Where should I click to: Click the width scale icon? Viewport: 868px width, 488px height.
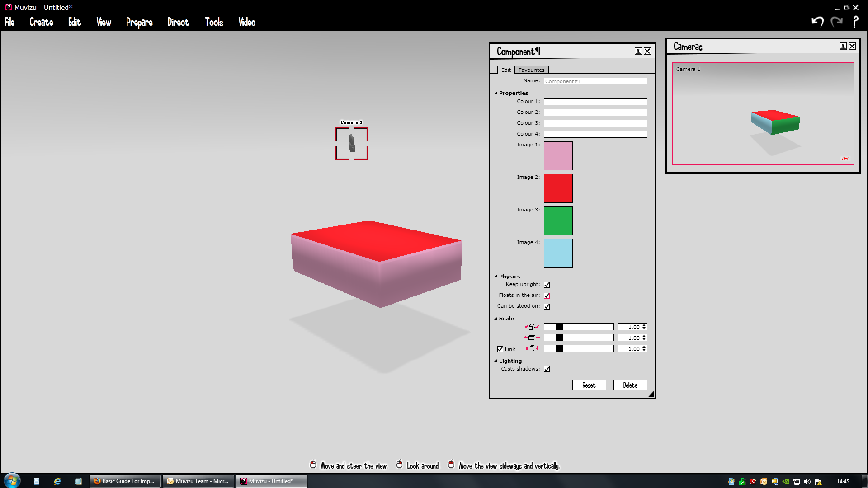tap(532, 338)
